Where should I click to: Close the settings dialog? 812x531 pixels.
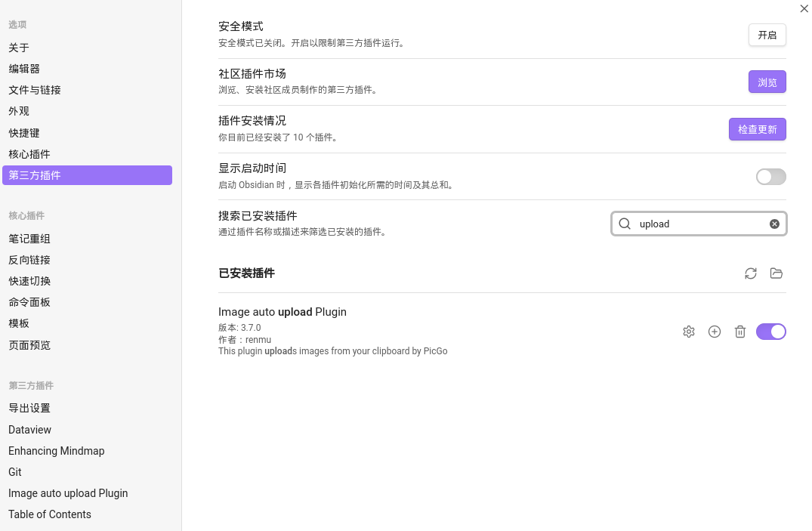click(x=804, y=8)
